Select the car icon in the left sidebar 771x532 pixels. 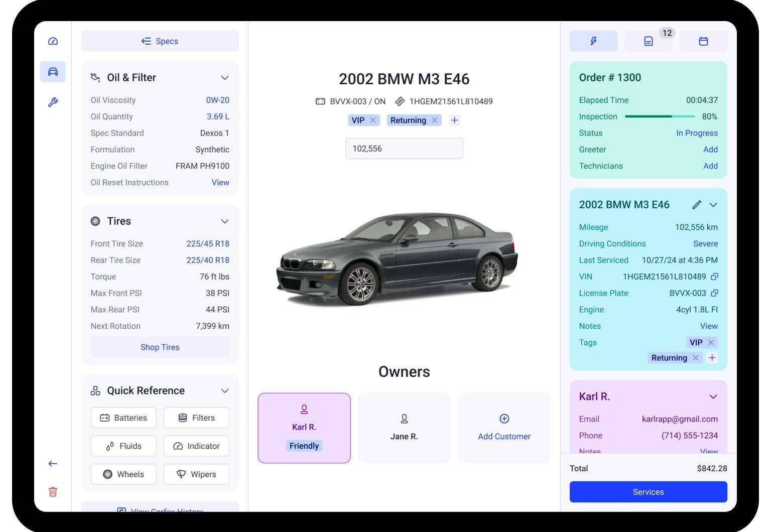pos(53,72)
